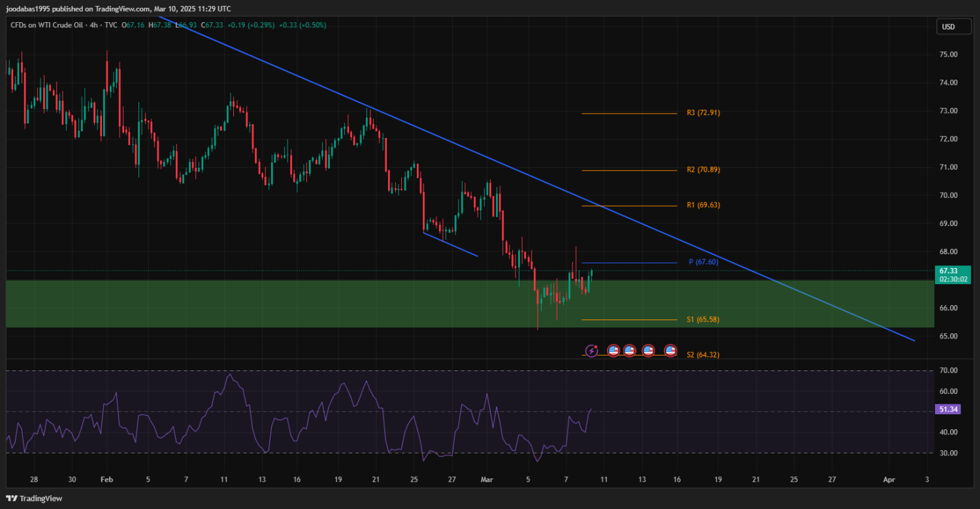Click the 51.34 RSI value tag
This screenshot has height=509, width=980.
tap(948, 409)
